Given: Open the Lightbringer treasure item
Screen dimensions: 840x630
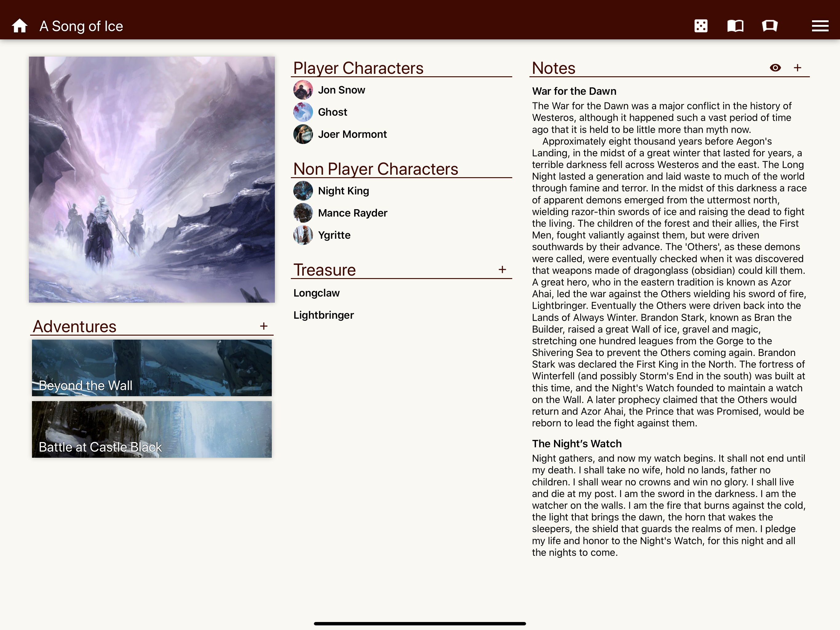Looking at the screenshot, I should coord(323,315).
